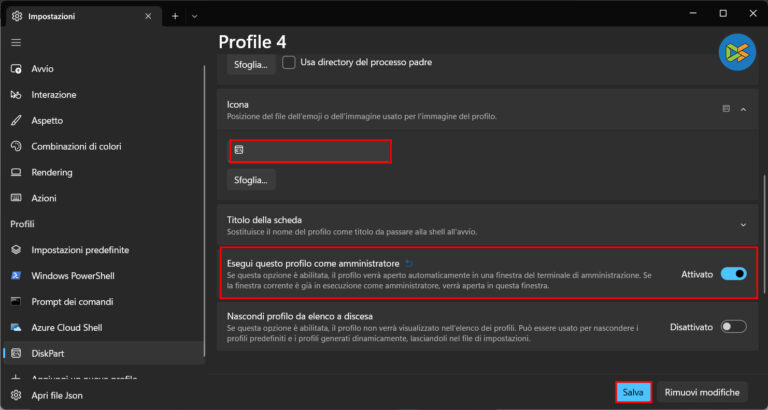Click the icon path input field
The height and width of the screenshot is (410, 768).
pos(310,151)
